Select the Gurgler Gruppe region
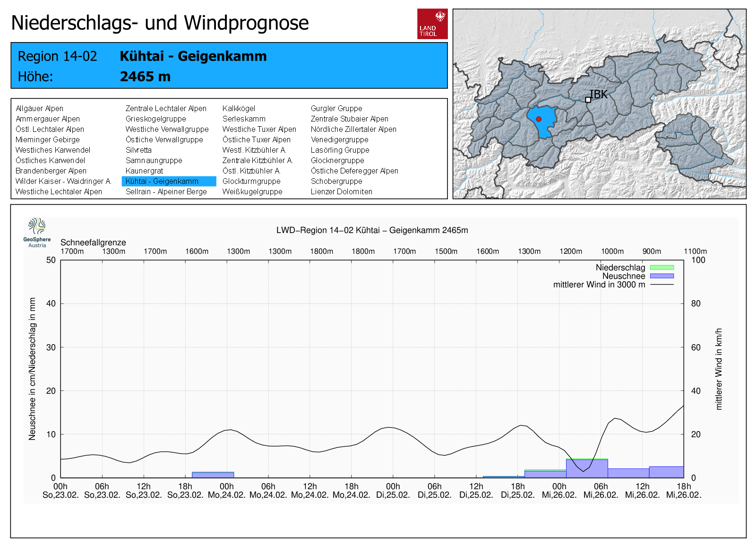This screenshot has width=756, height=545. (x=336, y=108)
